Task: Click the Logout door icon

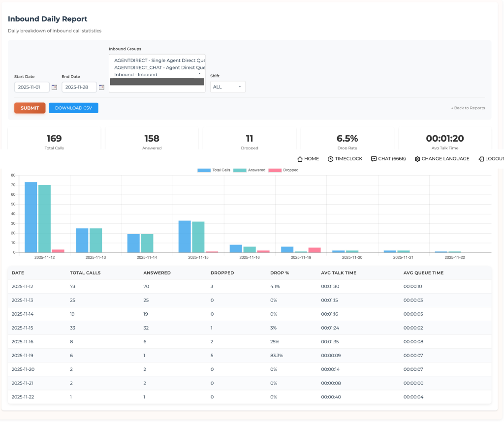Action: (x=481, y=159)
